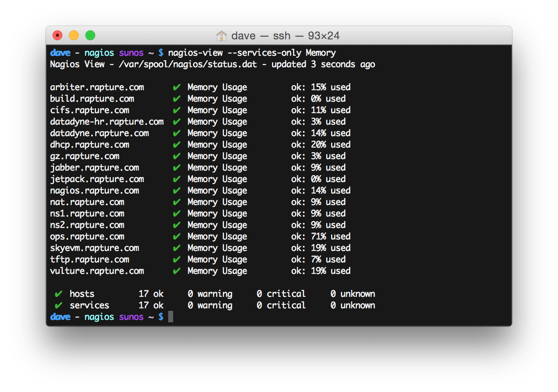Click the green check beside hosts summary
The image size is (558, 392).
coord(59,294)
